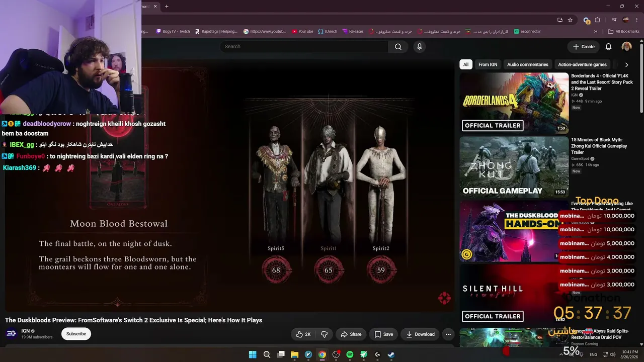The height and width of the screenshot is (362, 644).
Task: Open the taskbar clock and date
Action: click(629, 354)
